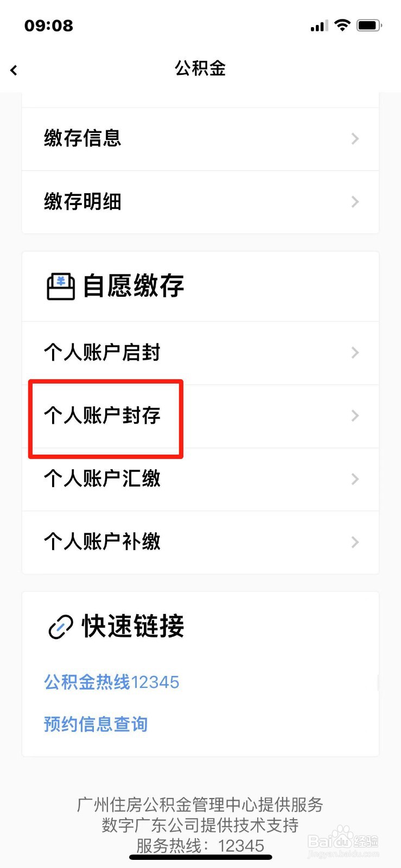Viewport: 401px width, 868px height.
Task: Open 个人账户封存 chevron arrow
Action: (x=355, y=416)
